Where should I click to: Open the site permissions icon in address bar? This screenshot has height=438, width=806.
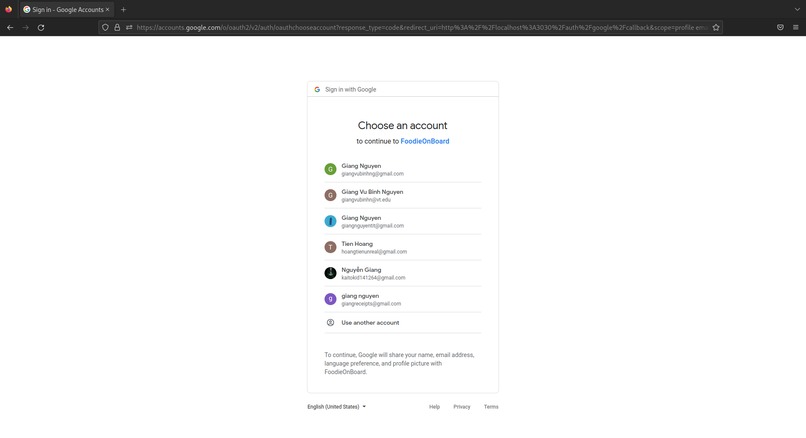(129, 27)
